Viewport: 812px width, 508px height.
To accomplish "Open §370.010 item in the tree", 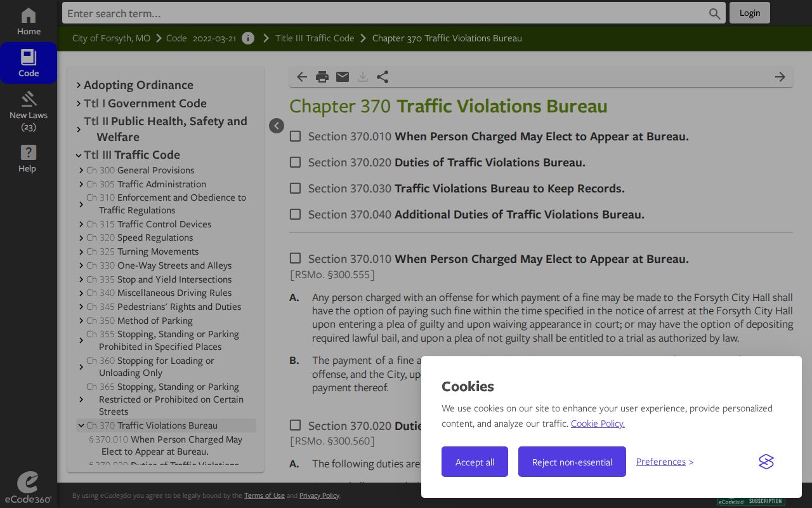I will pyautogui.click(x=166, y=446).
